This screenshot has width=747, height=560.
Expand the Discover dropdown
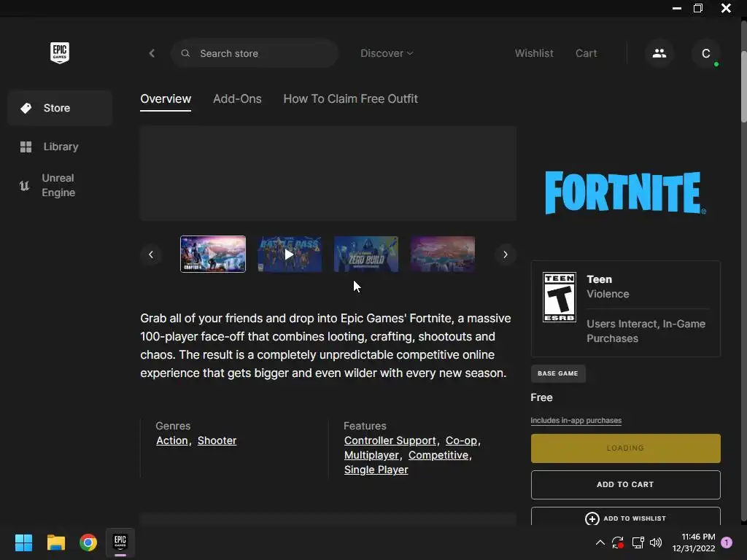point(387,53)
